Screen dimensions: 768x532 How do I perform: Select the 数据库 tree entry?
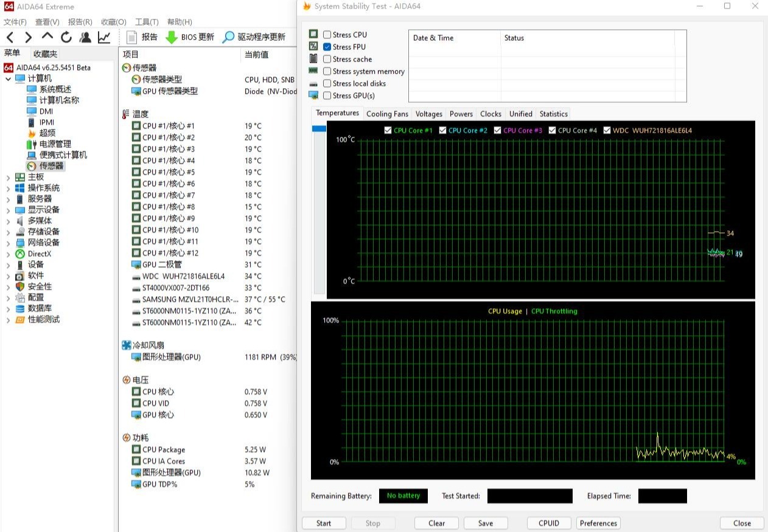tap(40, 308)
